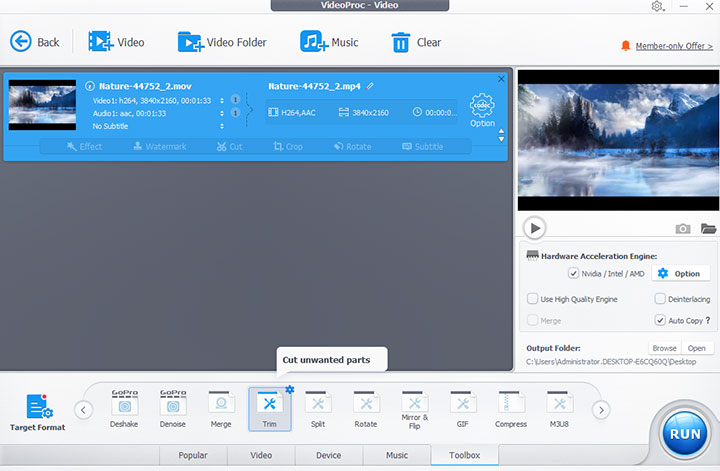Remove Nature-44752_2 from the list
The height and width of the screenshot is (471, 720).
click(501, 79)
